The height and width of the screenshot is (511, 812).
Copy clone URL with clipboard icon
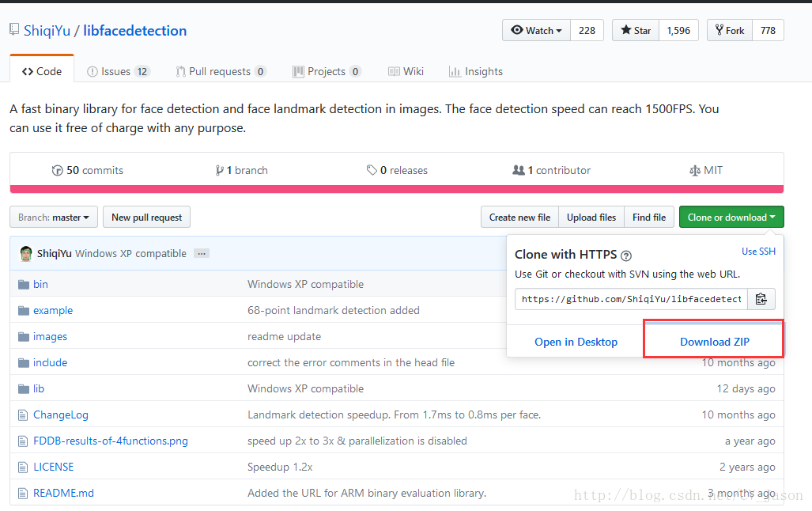tap(761, 299)
